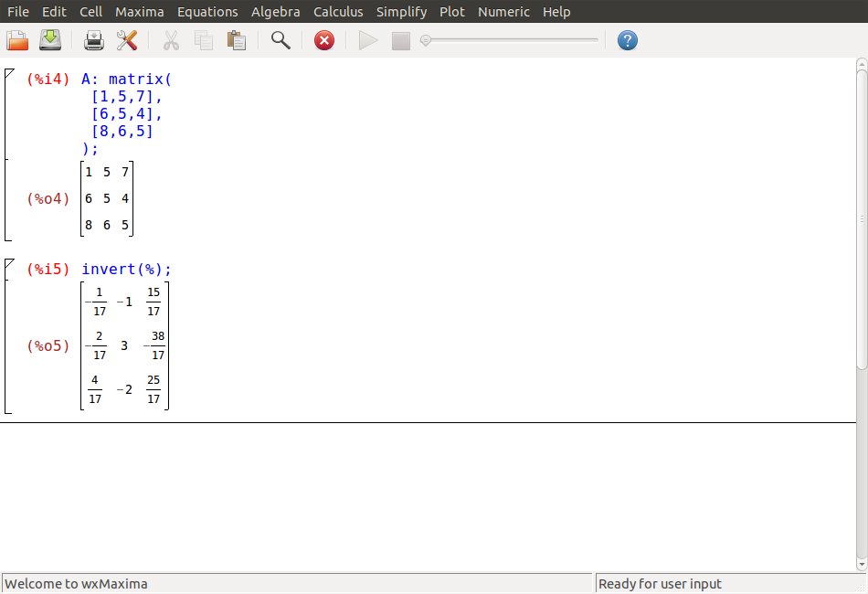
Task: Open wxMaxima preferences via the tools icon
Action: point(127,40)
